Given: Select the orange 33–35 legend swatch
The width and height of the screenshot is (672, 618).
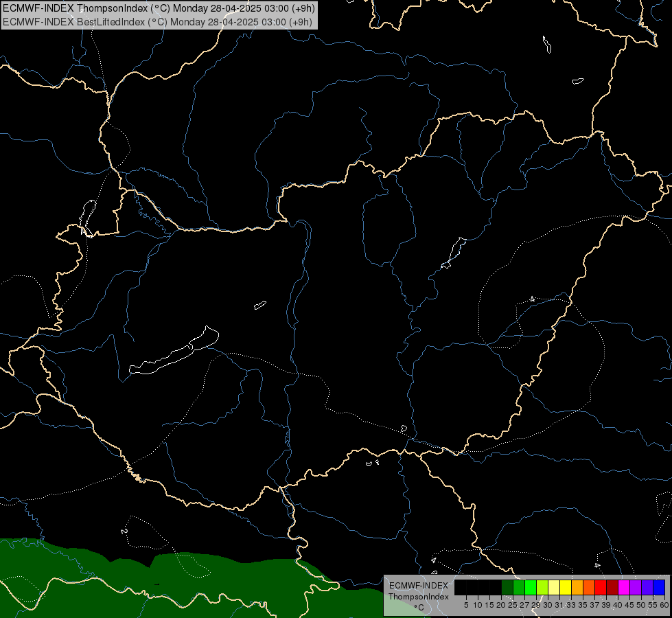Looking at the screenshot, I should click(x=577, y=587).
